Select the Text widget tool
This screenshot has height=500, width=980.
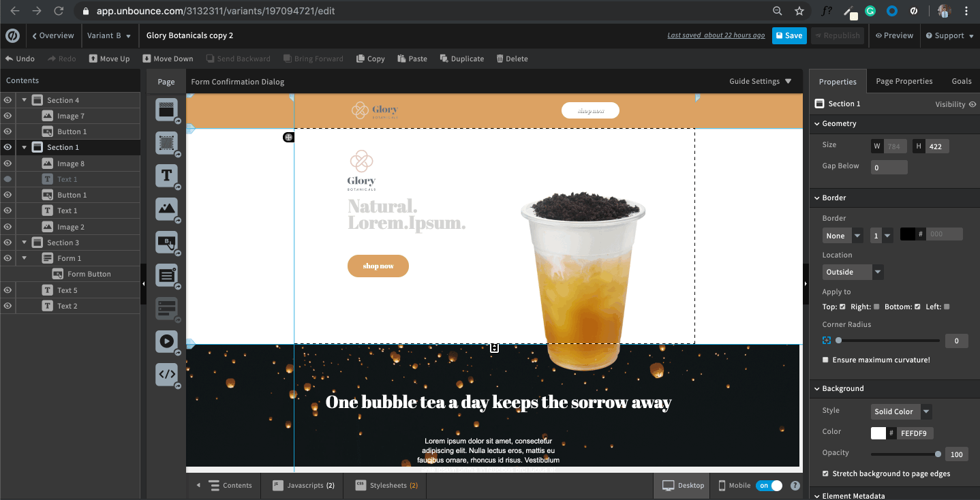(x=166, y=176)
